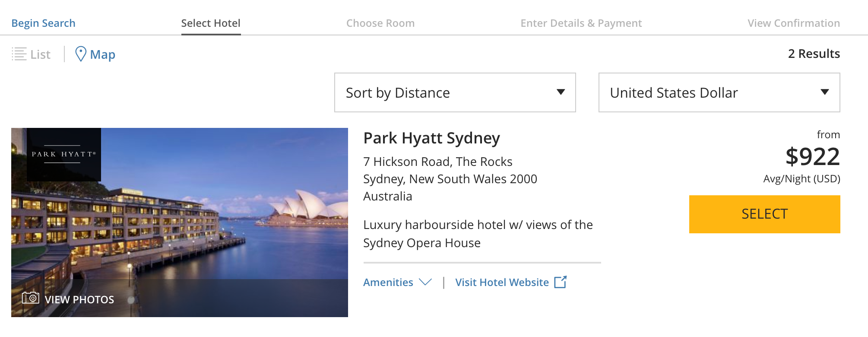
Task: Expand the Amenities chevron
Action: [425, 282]
